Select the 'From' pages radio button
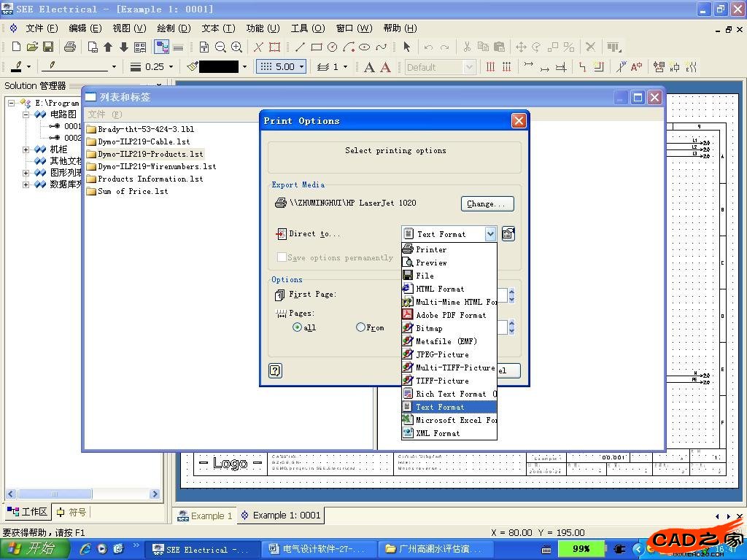Screen dimensions: 747x560 tap(360, 327)
